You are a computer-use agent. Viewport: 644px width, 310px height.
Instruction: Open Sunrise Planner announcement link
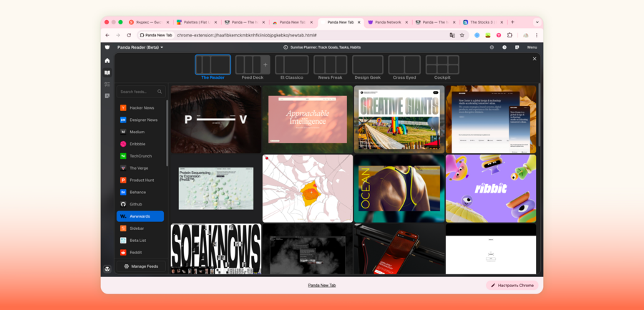click(x=326, y=47)
